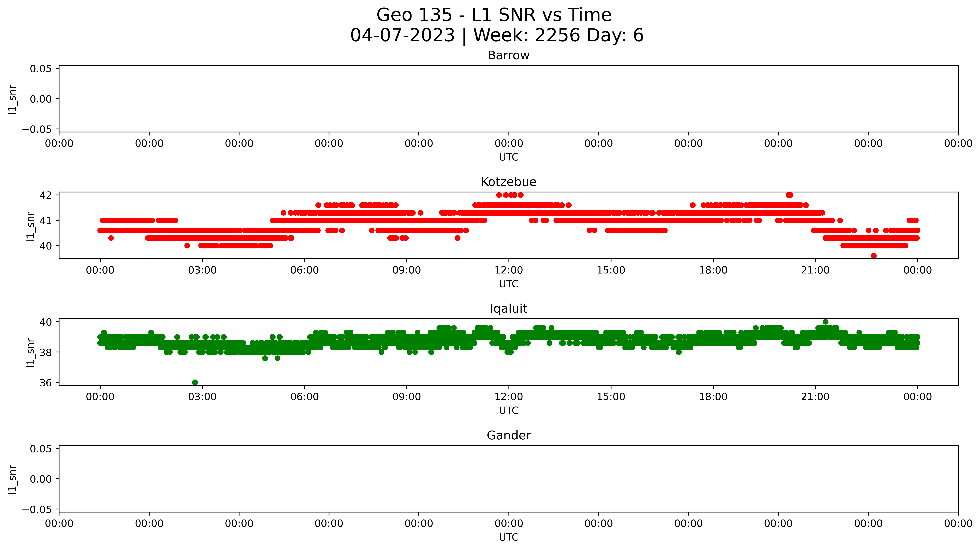
Task: Click the 09:00 tick on Kotzebue's time axis
Action: (x=407, y=270)
